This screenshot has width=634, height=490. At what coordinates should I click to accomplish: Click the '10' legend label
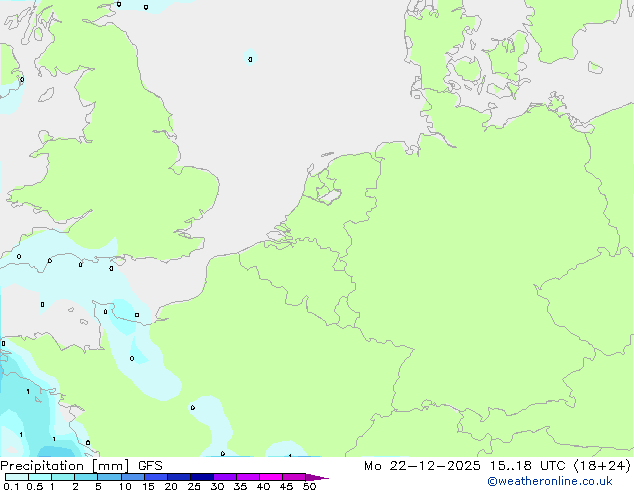coord(125,486)
